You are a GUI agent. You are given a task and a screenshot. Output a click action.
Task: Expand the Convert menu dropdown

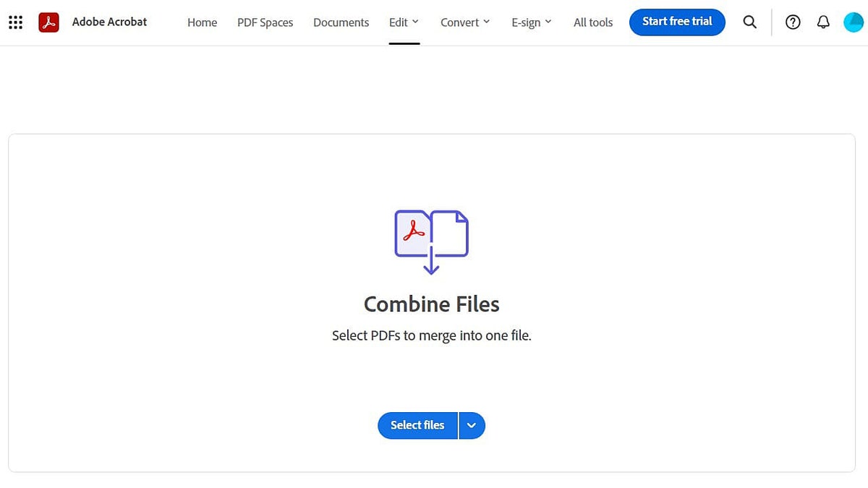(464, 22)
